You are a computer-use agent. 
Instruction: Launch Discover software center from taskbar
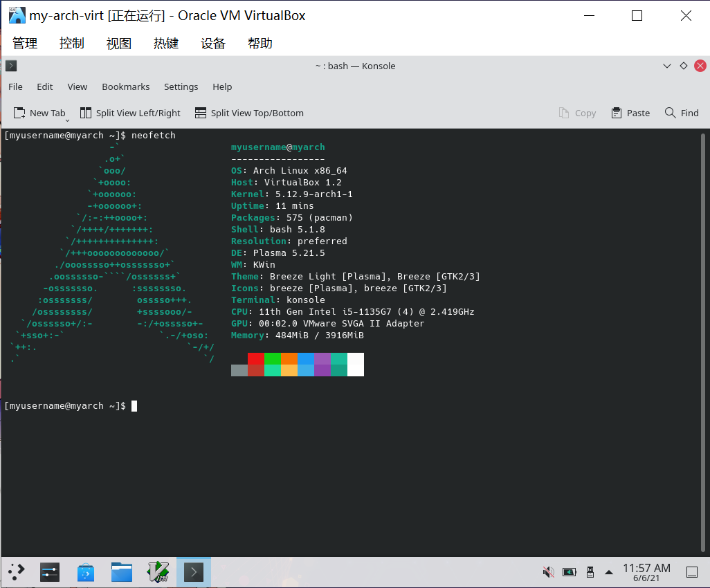(x=86, y=571)
